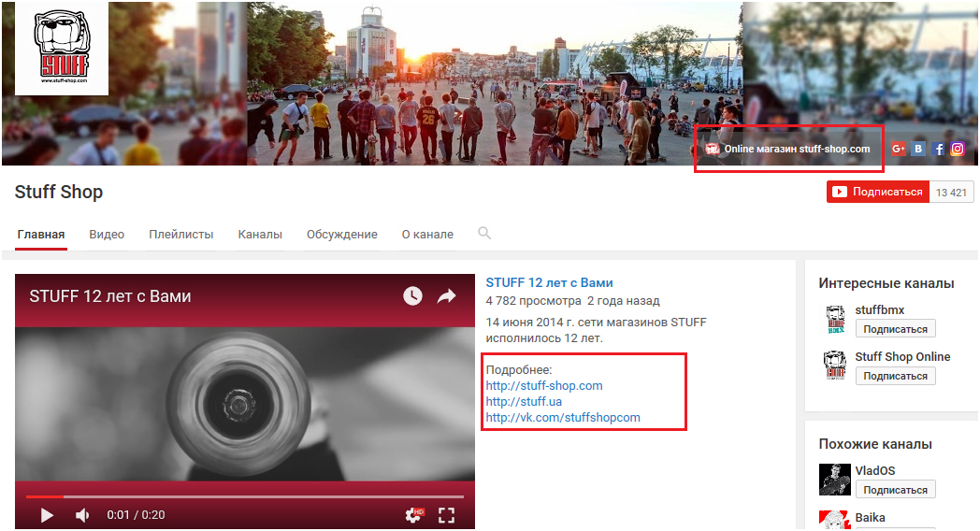Enter fullscreen mode on the video player
Screen dimensions: 980x531
pyautogui.click(x=446, y=515)
